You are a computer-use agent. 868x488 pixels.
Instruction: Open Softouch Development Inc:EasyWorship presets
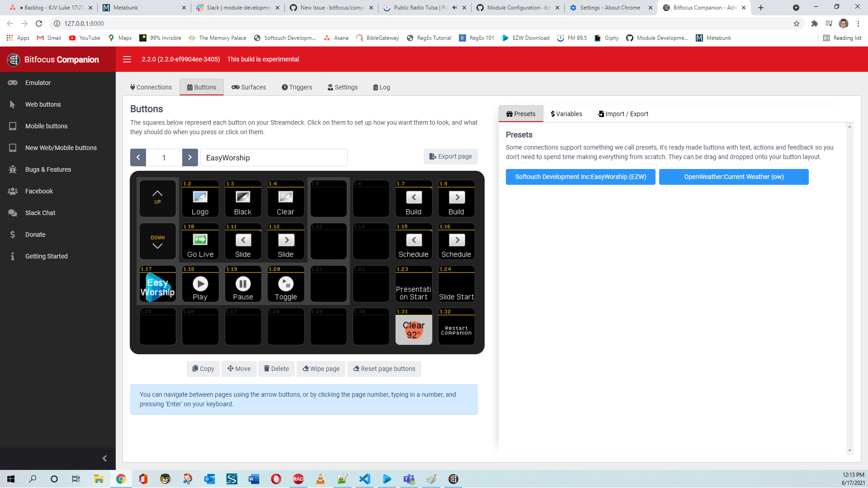(580, 177)
